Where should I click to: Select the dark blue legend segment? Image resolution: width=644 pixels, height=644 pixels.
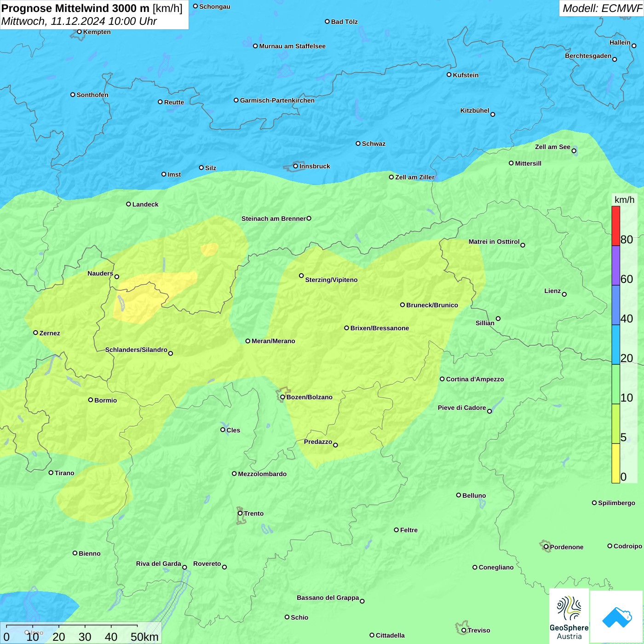pyautogui.click(x=615, y=305)
